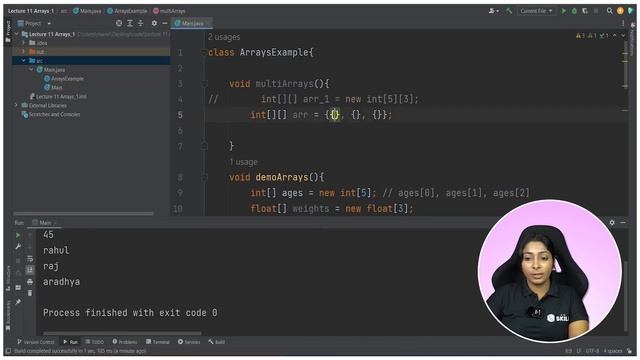Select Main class in project tree
This screenshot has height=360, width=640.
pos(53,87)
